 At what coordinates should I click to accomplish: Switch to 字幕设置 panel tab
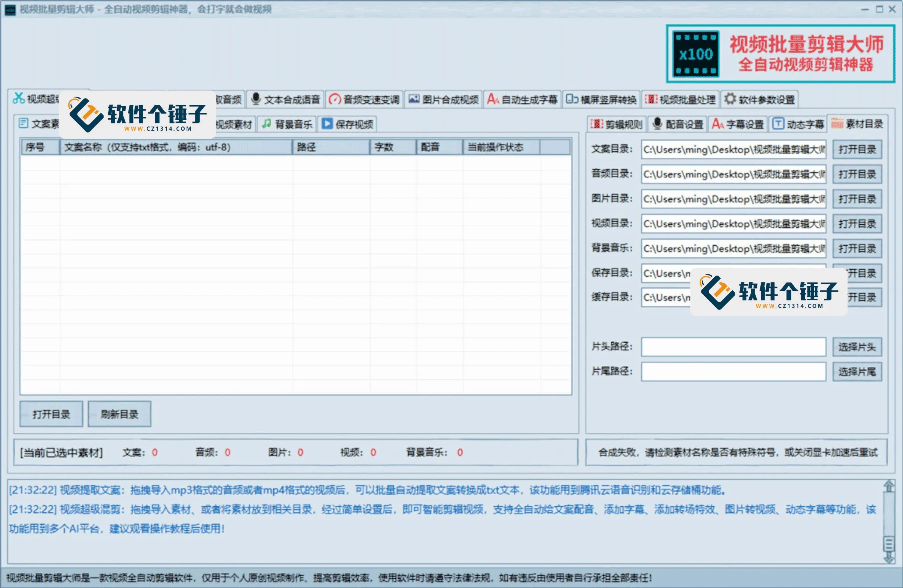pyautogui.click(x=738, y=124)
